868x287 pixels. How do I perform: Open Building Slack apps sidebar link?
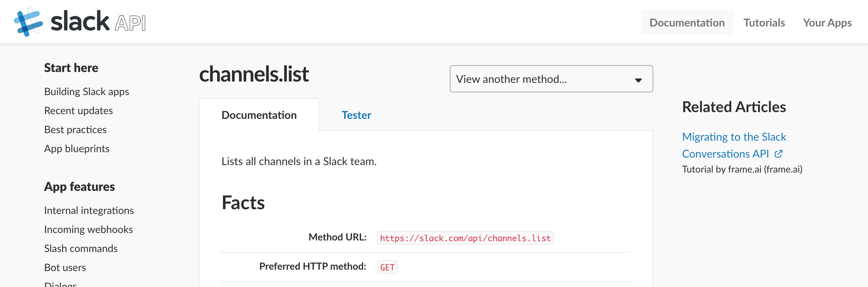(86, 91)
